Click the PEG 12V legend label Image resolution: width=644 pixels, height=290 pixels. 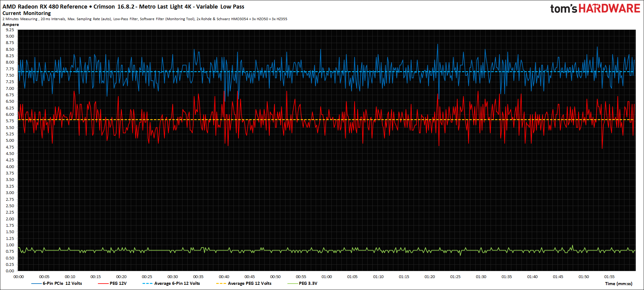point(118,283)
